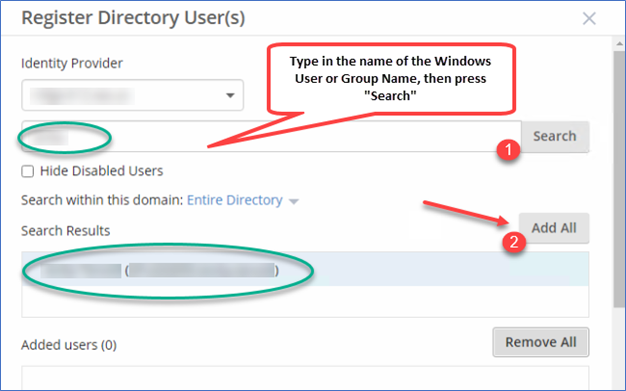626x391 pixels.
Task: Click the Add All button
Action: pos(554,228)
